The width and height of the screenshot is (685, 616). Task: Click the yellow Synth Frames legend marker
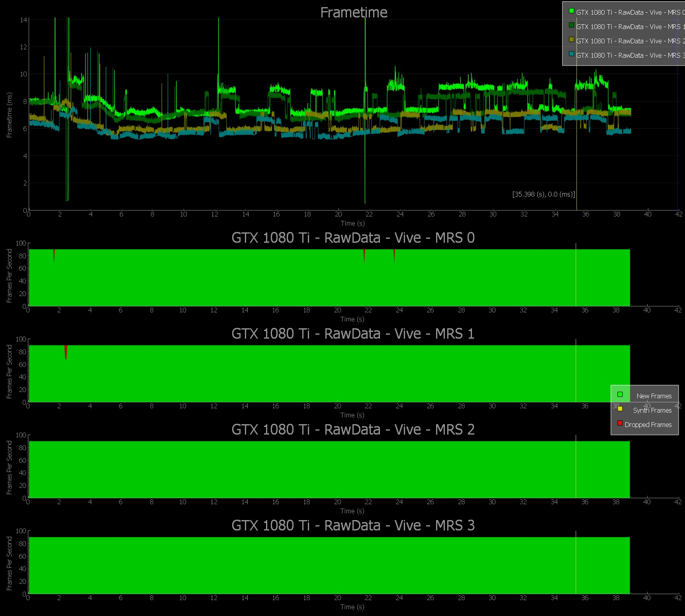click(x=620, y=409)
